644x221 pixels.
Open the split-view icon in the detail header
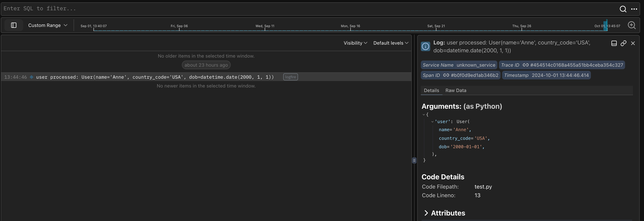[614, 43]
